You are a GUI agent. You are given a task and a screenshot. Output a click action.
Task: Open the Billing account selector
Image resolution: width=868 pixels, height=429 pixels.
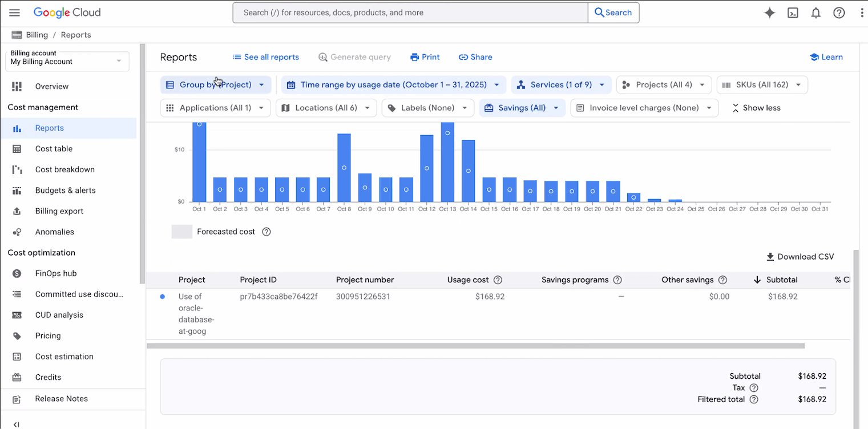point(67,62)
